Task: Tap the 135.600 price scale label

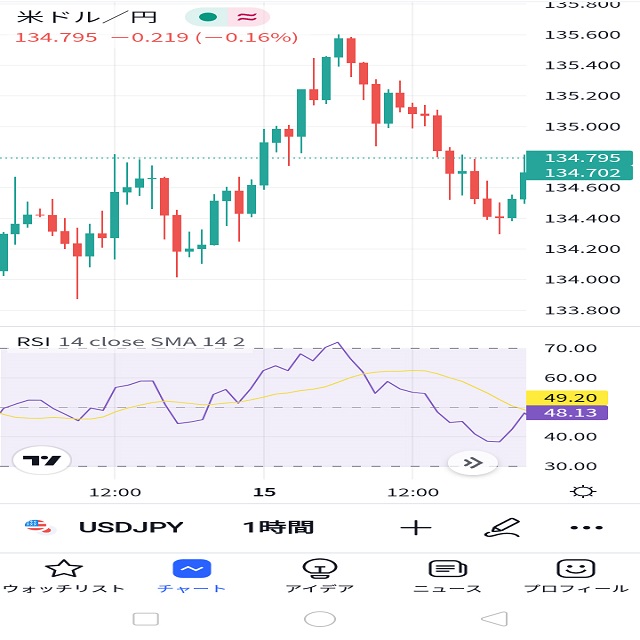Action: coord(582,35)
